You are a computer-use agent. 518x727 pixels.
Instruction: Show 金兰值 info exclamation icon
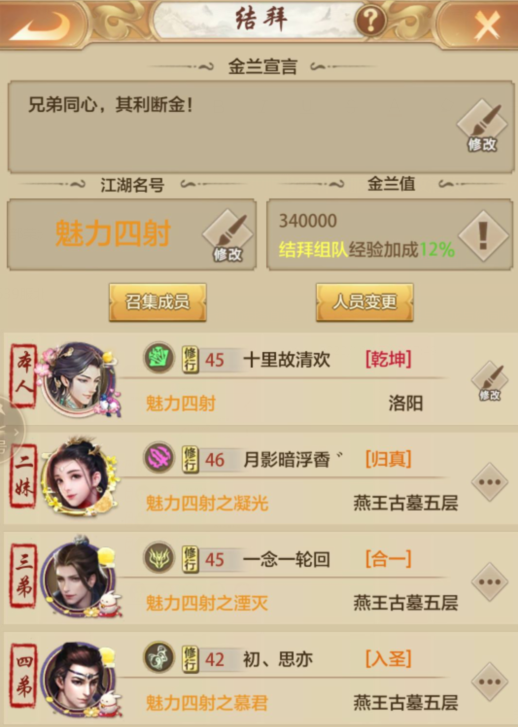point(483,236)
